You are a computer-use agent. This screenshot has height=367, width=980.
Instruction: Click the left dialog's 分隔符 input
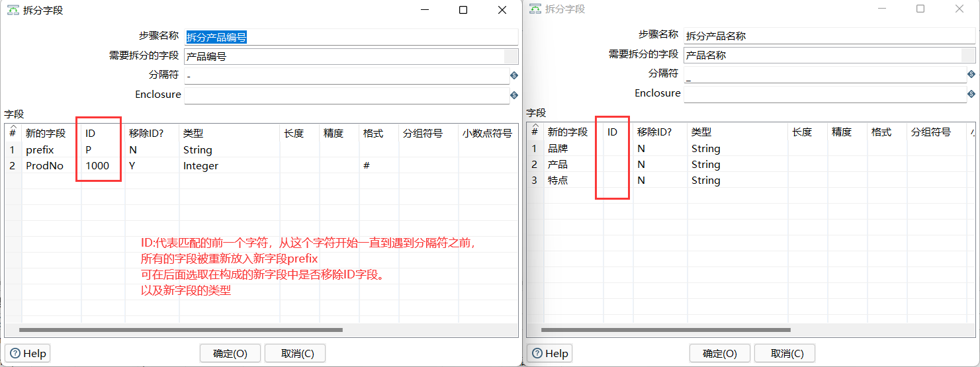pyautogui.click(x=347, y=76)
